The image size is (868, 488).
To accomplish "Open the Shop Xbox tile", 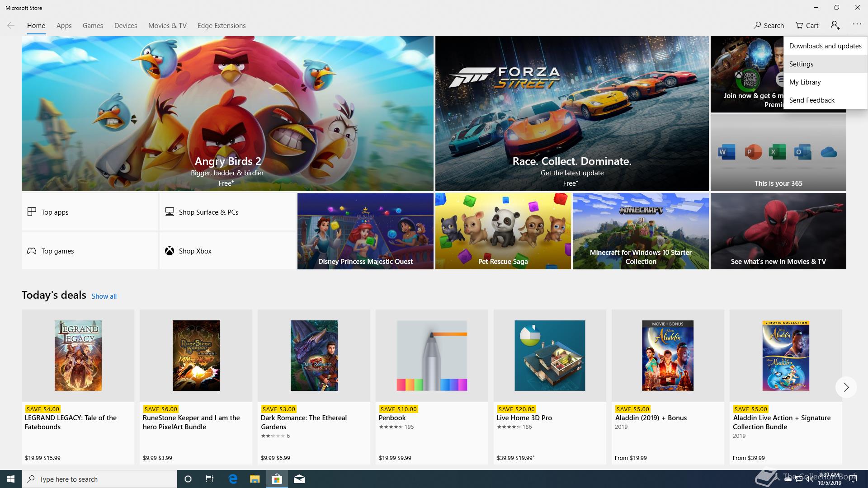I will click(x=227, y=251).
